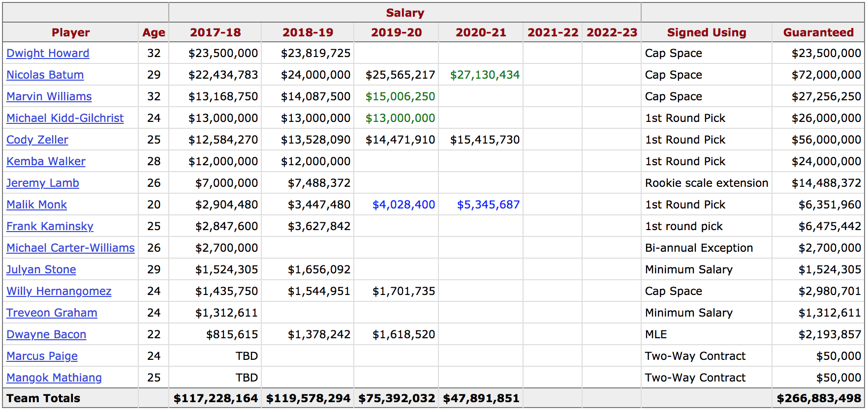The width and height of the screenshot is (868, 412).
Task: Click Willy Hernangomez's $1,701,735 salary
Action: tap(403, 291)
